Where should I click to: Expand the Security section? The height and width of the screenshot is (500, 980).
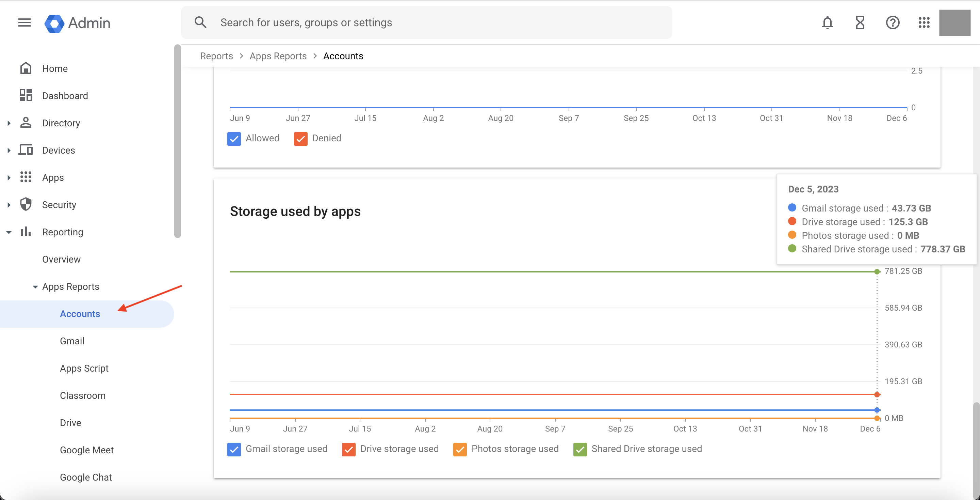tap(9, 204)
